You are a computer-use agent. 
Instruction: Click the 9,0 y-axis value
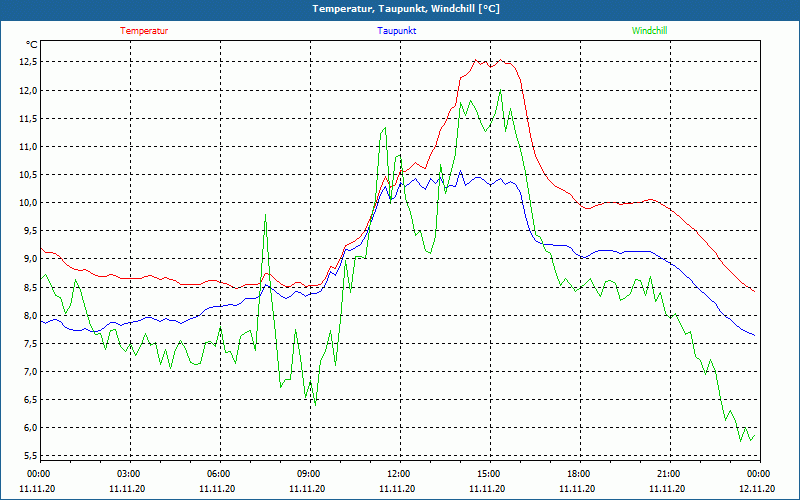pos(31,259)
